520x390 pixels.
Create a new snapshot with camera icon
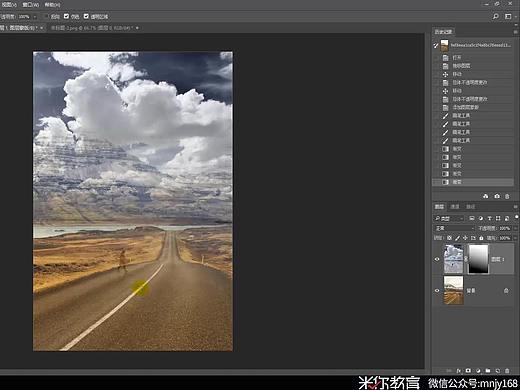[497, 196]
